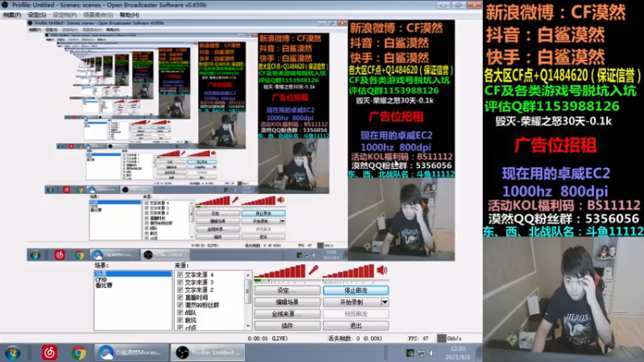Toggle the 文字来源 4 source checkbox
644x362 pixels.
pos(180,274)
